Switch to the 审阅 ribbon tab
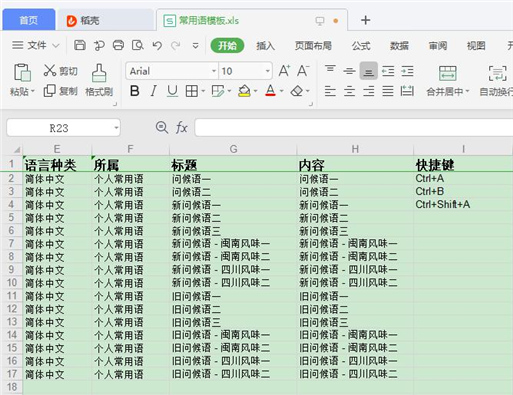The height and width of the screenshot is (395, 513). point(438,46)
